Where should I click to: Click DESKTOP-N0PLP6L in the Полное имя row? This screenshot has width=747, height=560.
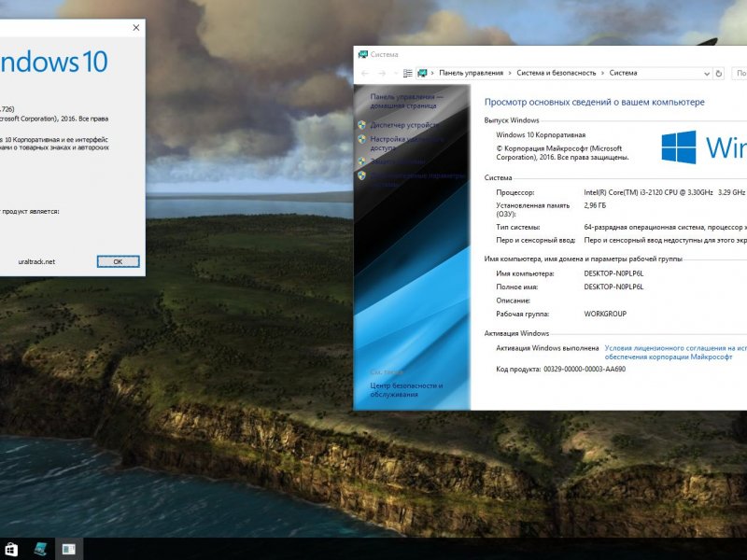[x=613, y=287]
